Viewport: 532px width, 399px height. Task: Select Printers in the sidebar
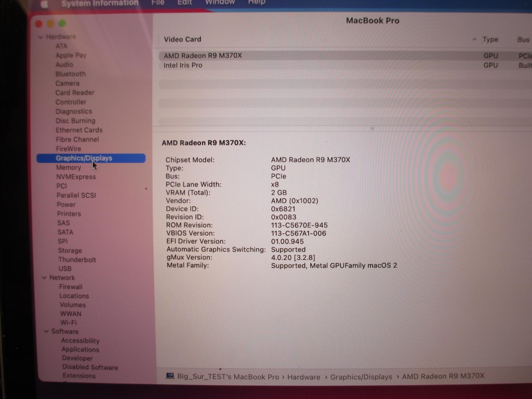coord(69,214)
